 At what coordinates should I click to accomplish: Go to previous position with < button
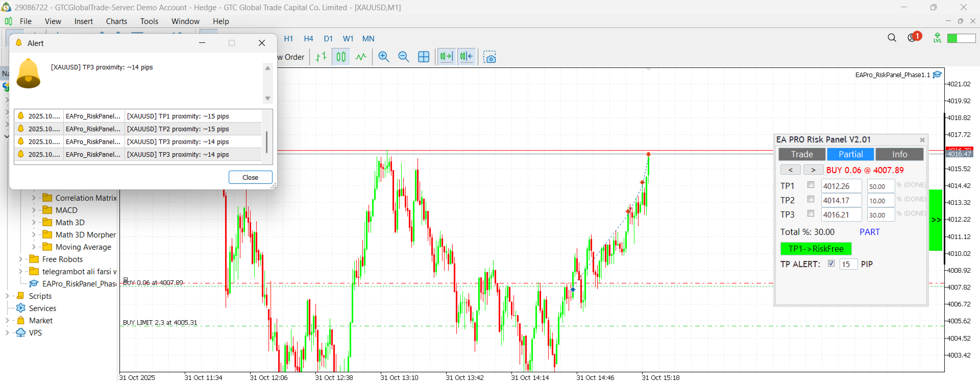[x=790, y=170]
